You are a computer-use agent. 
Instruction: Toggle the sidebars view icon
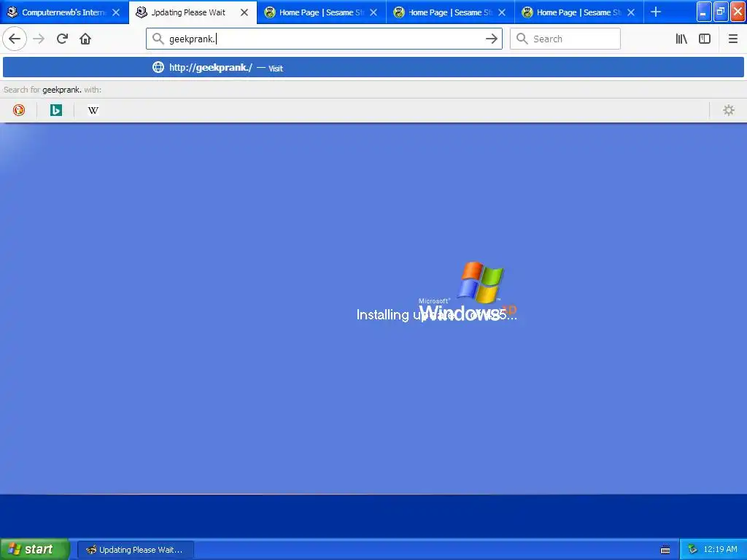[705, 39]
